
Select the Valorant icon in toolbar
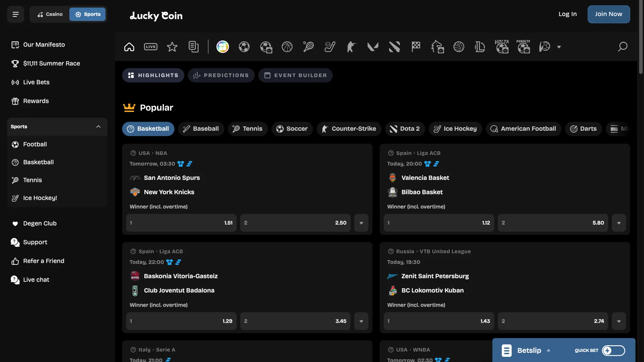[373, 47]
